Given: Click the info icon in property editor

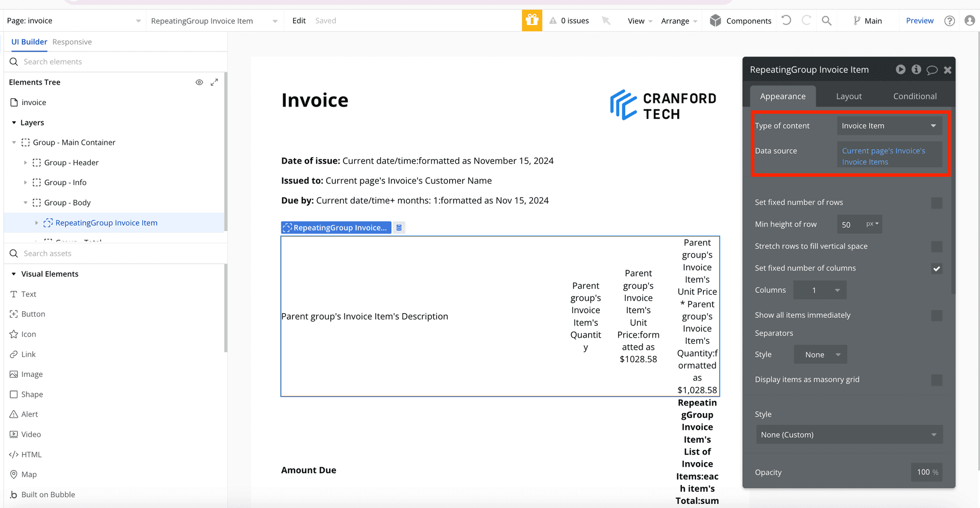Looking at the screenshot, I should pyautogui.click(x=916, y=69).
